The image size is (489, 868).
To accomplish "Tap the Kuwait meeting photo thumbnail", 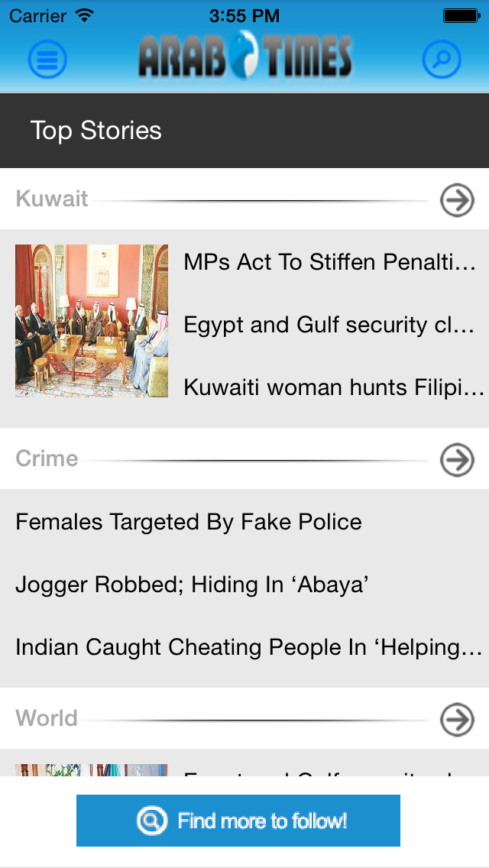I will tap(92, 321).
